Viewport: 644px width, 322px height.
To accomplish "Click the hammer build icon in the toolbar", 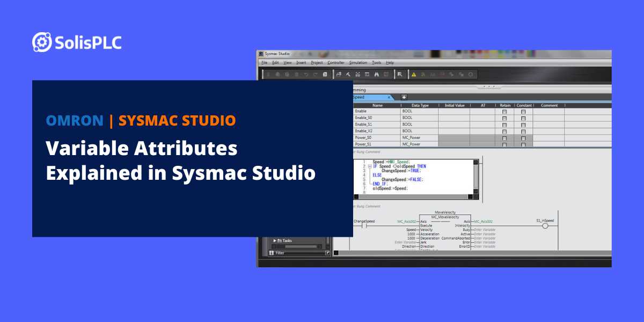I will (x=348, y=75).
